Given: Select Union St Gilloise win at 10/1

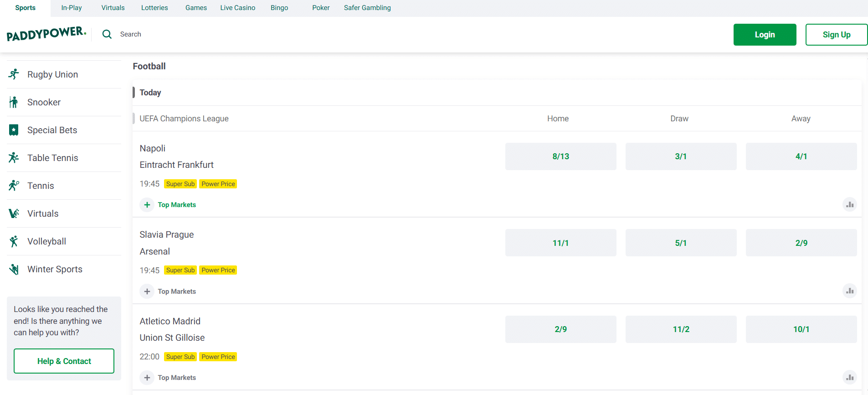Looking at the screenshot, I should point(801,329).
